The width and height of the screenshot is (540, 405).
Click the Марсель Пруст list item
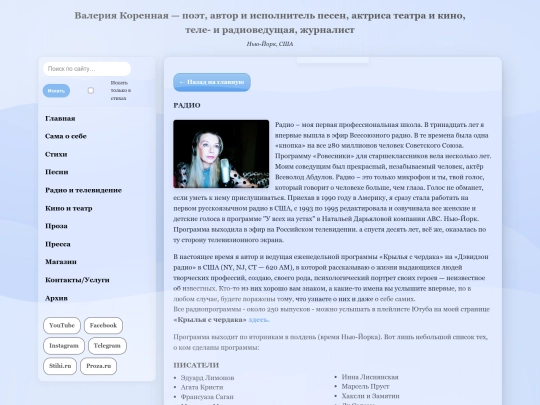pos(365,387)
